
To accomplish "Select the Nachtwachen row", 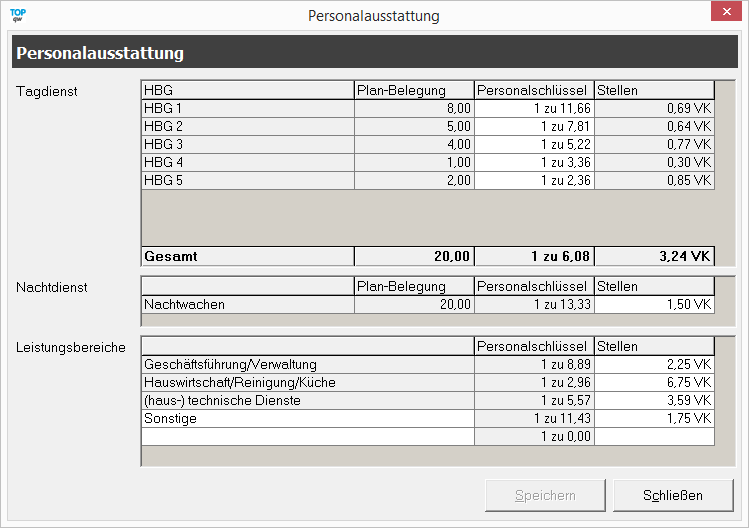I will tap(247, 304).
